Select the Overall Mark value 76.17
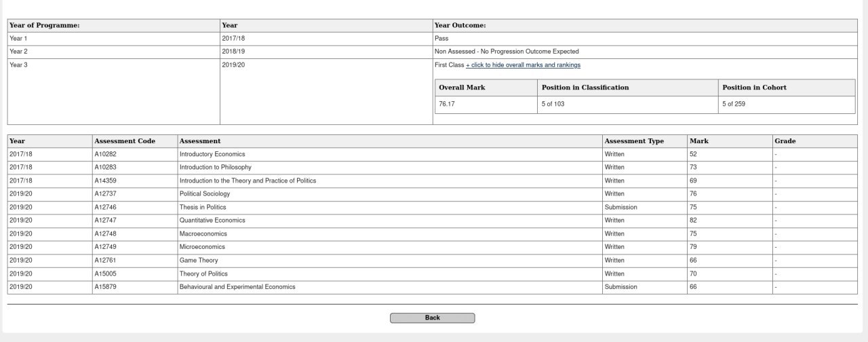Viewport: 868px width, 342px height. click(x=446, y=104)
